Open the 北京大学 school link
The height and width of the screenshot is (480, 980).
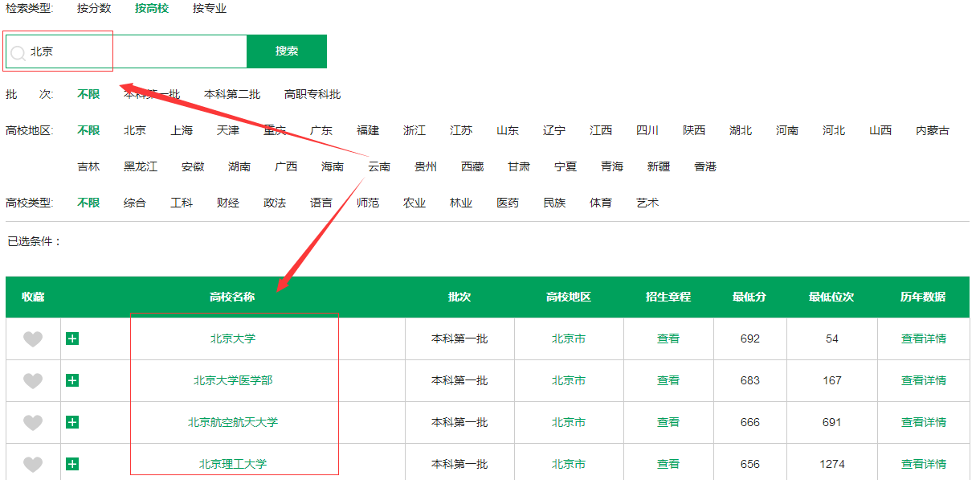(233, 338)
